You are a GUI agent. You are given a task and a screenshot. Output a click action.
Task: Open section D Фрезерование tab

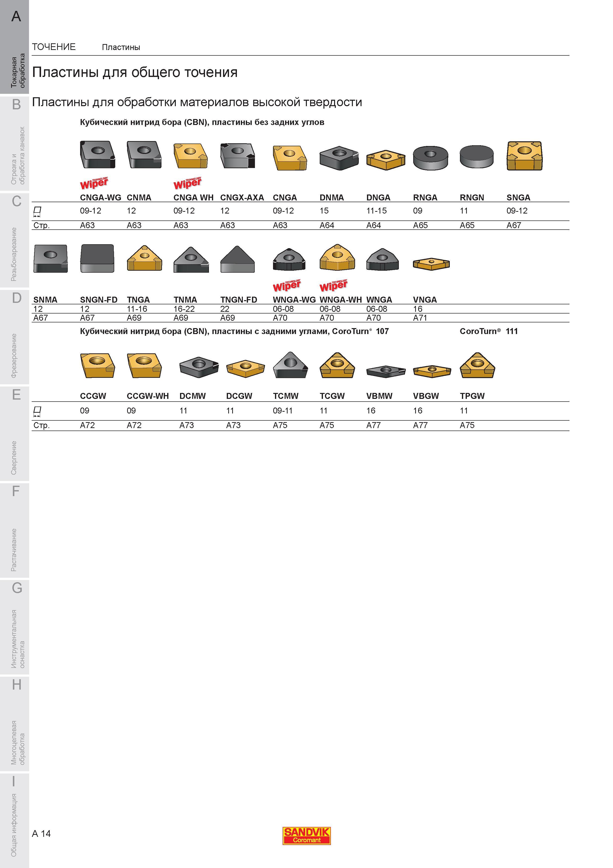14,337
